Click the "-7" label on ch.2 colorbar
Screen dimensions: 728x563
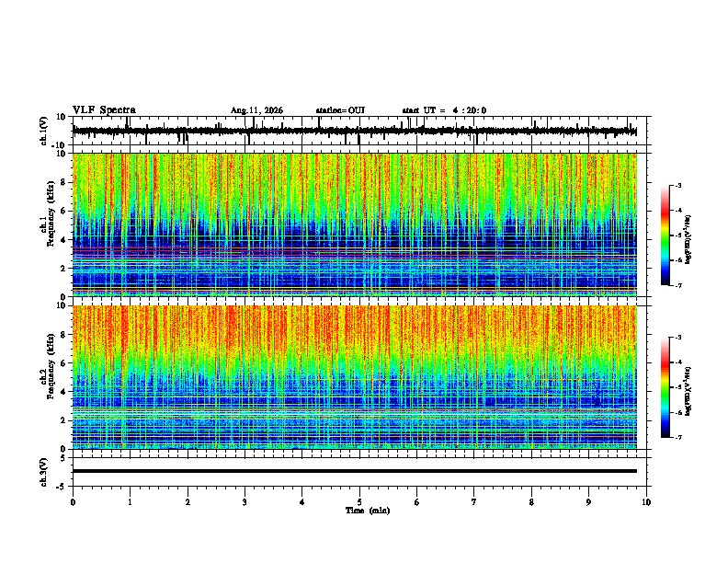[677, 438]
